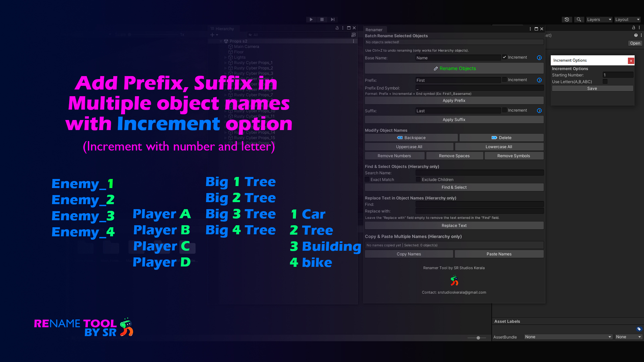Click the Asset Labels tag icon
The width and height of the screenshot is (644, 362).
click(639, 329)
